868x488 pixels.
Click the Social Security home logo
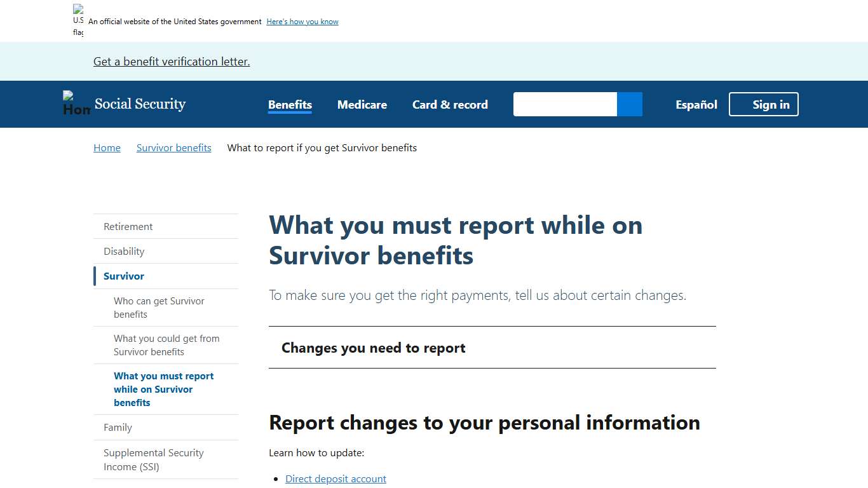(125, 104)
